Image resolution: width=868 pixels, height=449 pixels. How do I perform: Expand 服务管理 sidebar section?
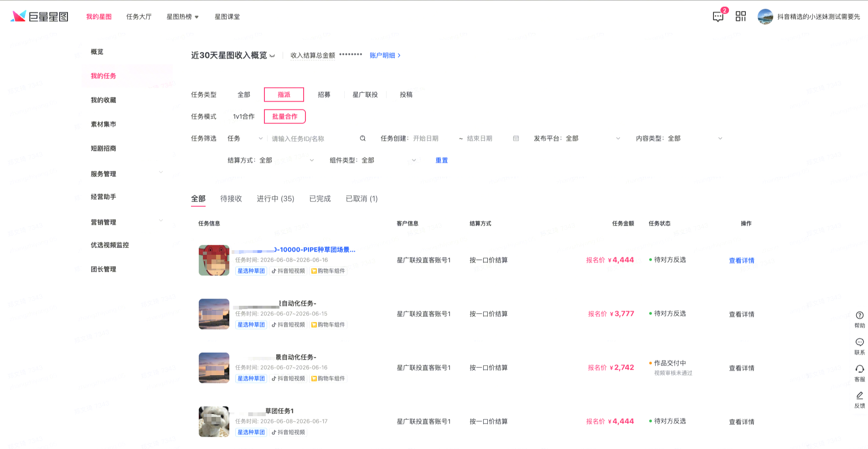pos(126,174)
